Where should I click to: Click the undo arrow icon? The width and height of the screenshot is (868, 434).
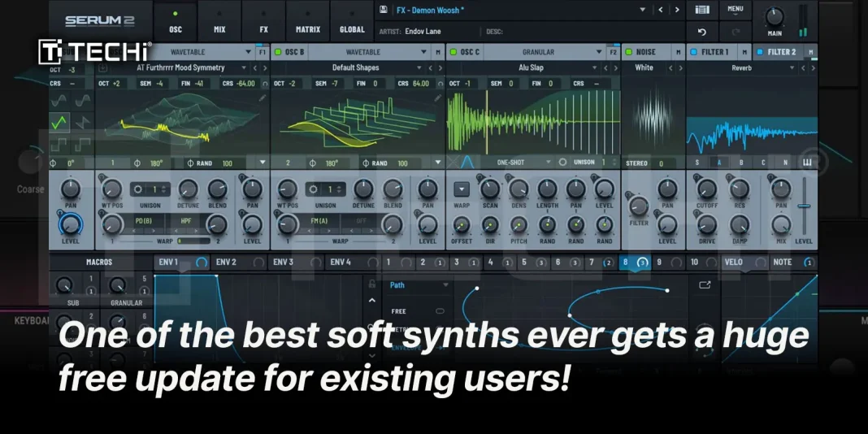[701, 32]
